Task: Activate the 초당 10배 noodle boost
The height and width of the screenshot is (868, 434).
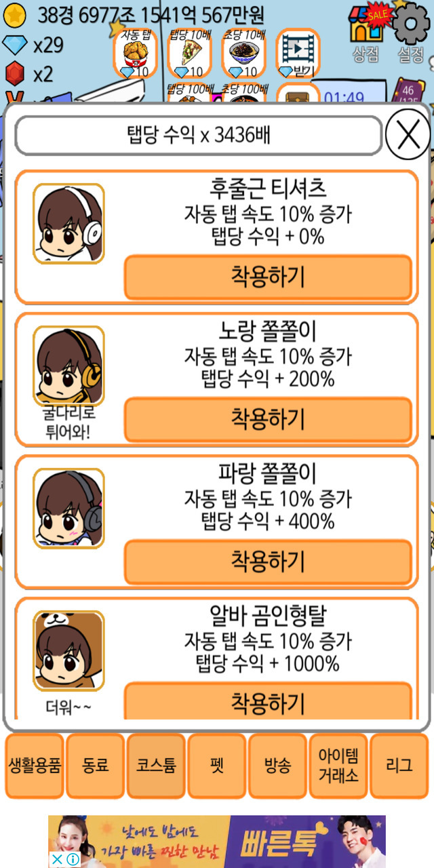Action: (x=243, y=53)
